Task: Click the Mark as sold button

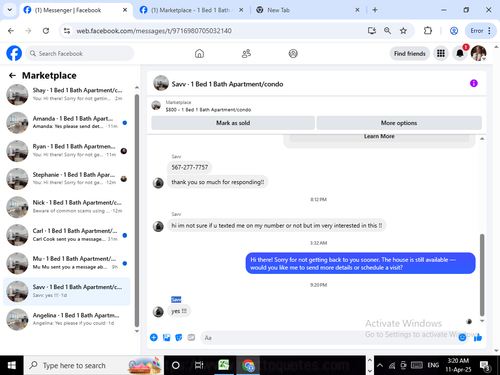Action: (x=233, y=123)
